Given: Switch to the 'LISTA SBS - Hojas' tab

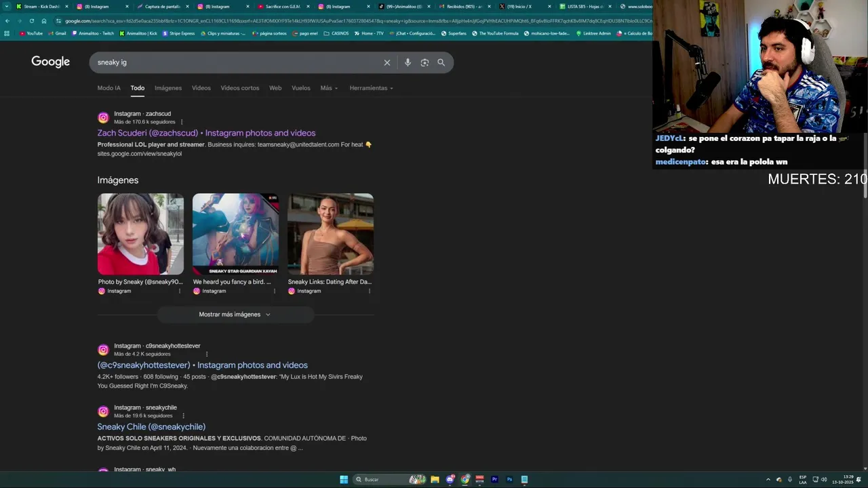Looking at the screenshot, I should click(584, 6).
